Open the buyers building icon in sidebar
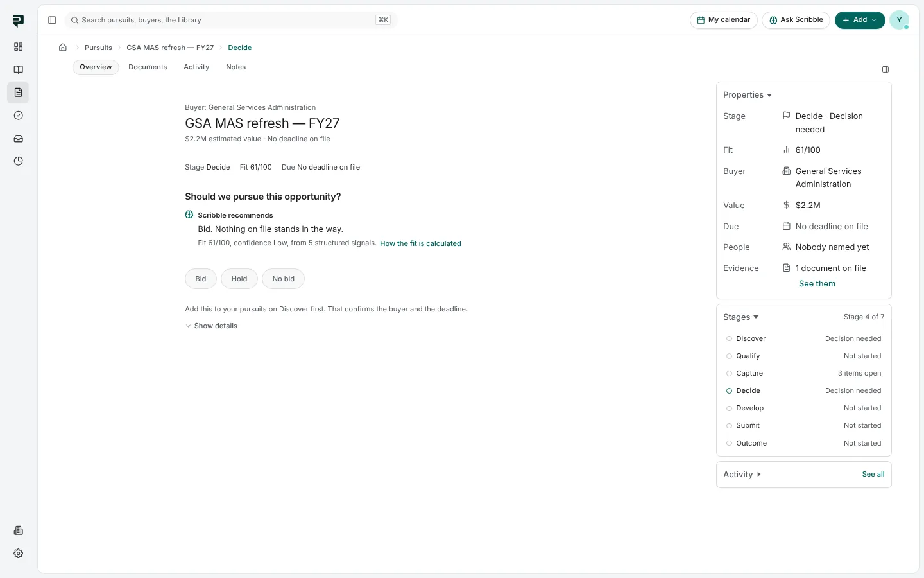 tap(18, 530)
